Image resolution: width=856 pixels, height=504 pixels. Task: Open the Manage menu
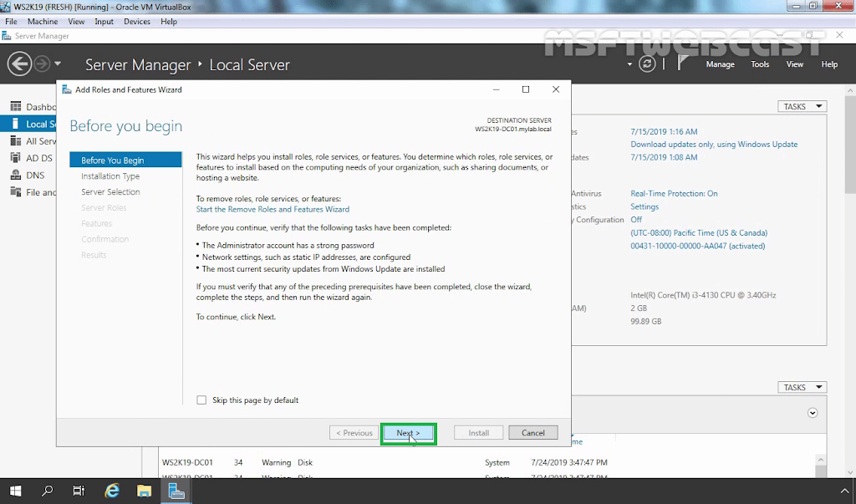tap(720, 64)
